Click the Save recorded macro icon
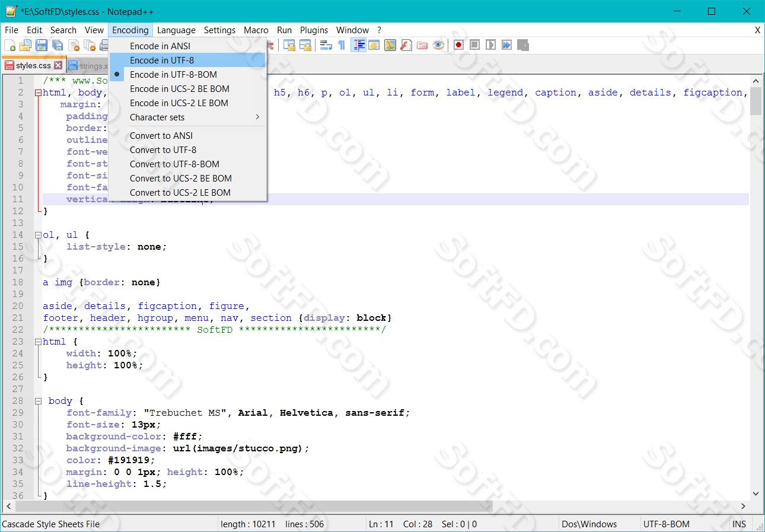Viewport: 765px width, 532px height. 522,45
